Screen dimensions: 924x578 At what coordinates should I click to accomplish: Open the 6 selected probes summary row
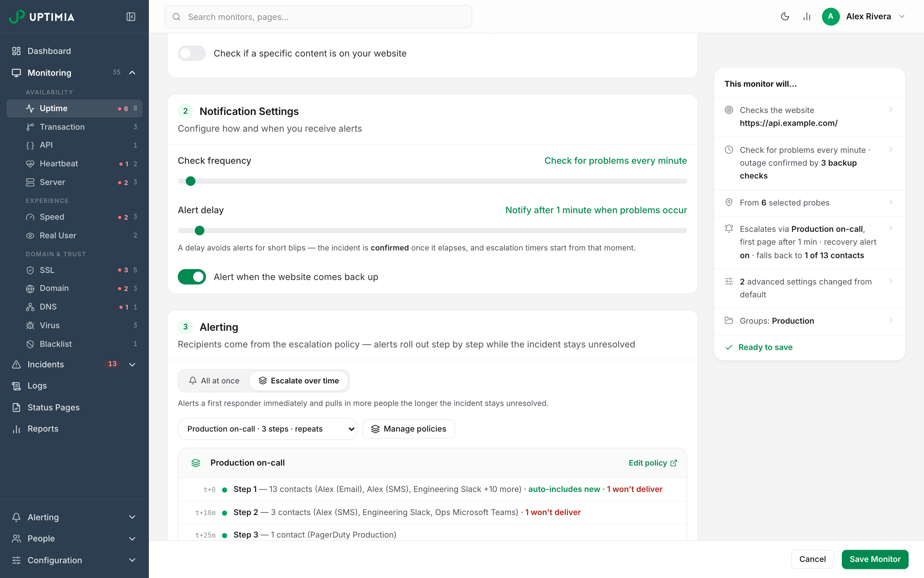[809, 203]
